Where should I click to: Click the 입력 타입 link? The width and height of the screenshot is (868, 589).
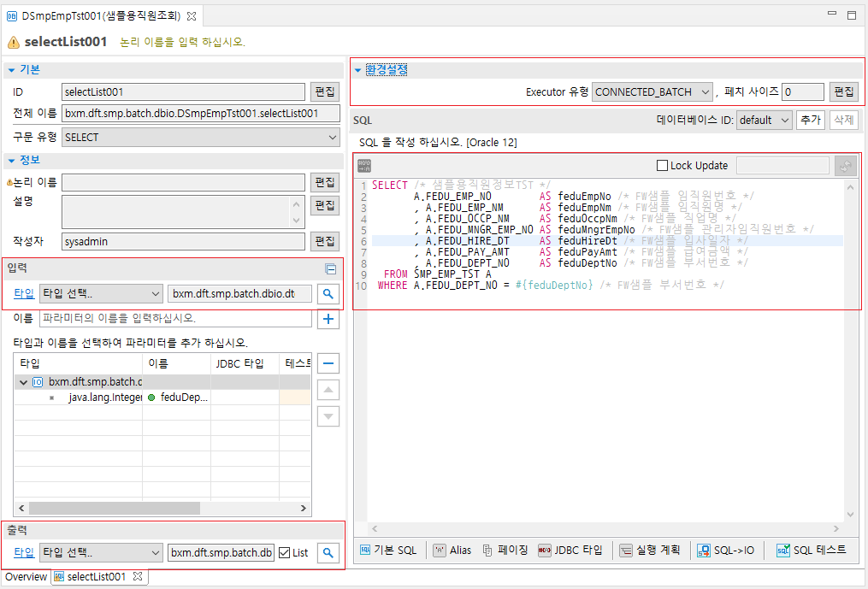click(24, 293)
